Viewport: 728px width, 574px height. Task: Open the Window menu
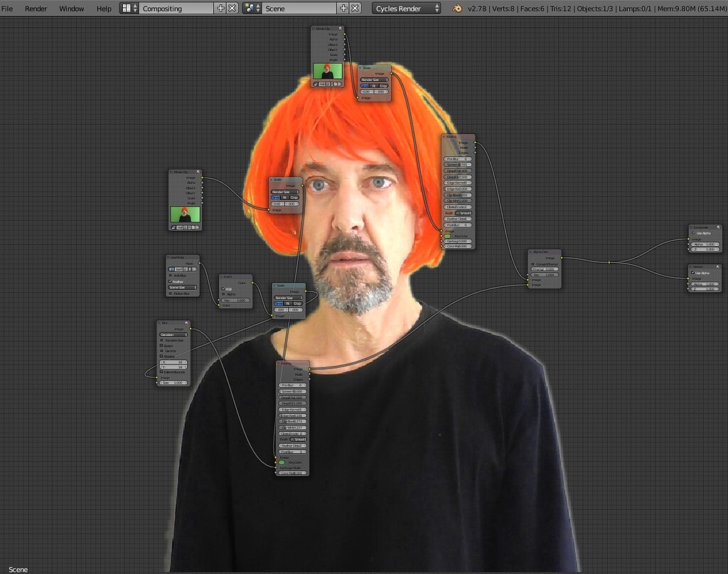pyautogui.click(x=72, y=9)
